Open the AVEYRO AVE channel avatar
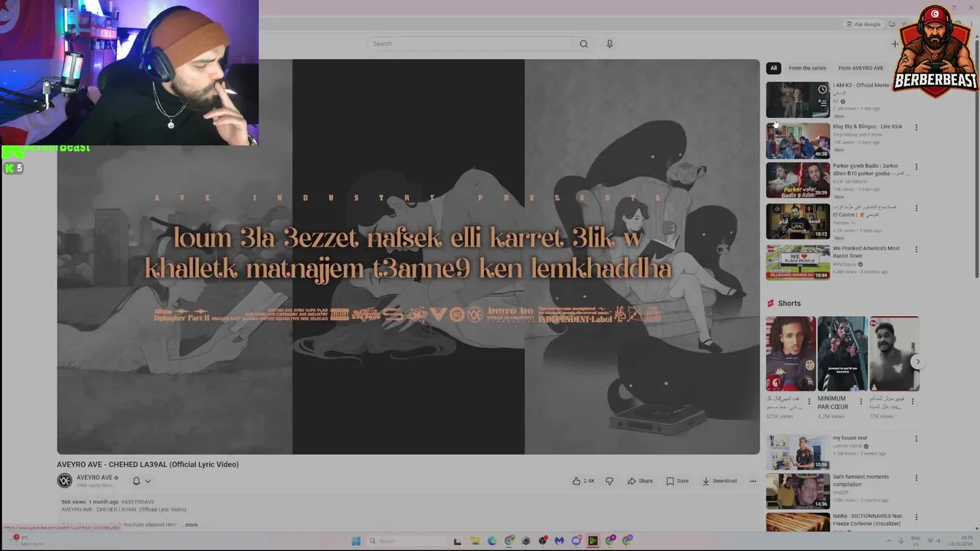980x551 pixels. [64, 481]
